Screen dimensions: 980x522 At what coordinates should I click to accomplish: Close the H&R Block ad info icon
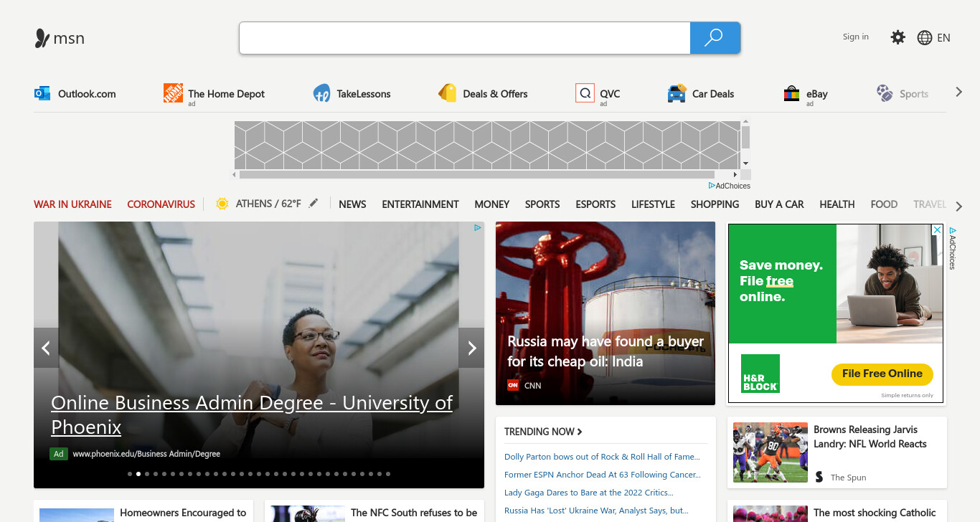click(937, 230)
